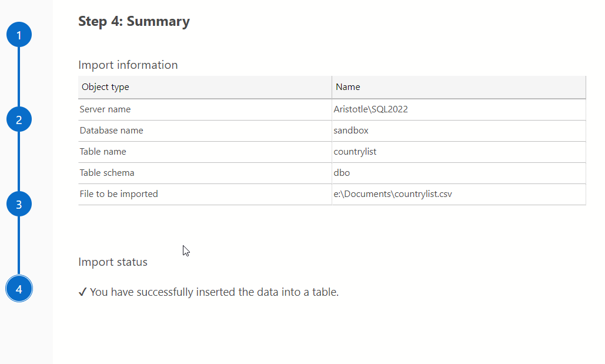Image resolution: width=605 pixels, height=364 pixels.
Task: Select the Server name row label
Action: click(105, 109)
